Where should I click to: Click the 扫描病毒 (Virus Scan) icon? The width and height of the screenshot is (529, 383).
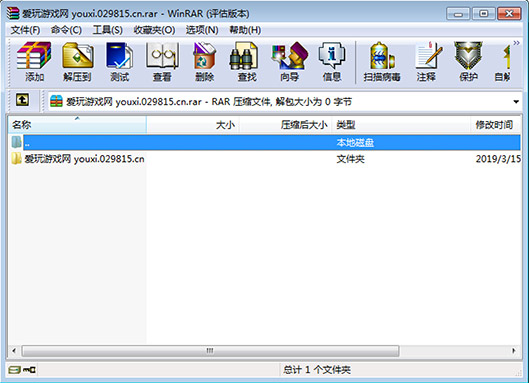(x=382, y=61)
